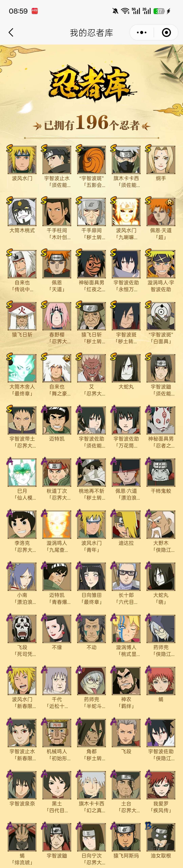
Task: Open 大筒木桃式 ninja portrait
Action: click(22, 212)
